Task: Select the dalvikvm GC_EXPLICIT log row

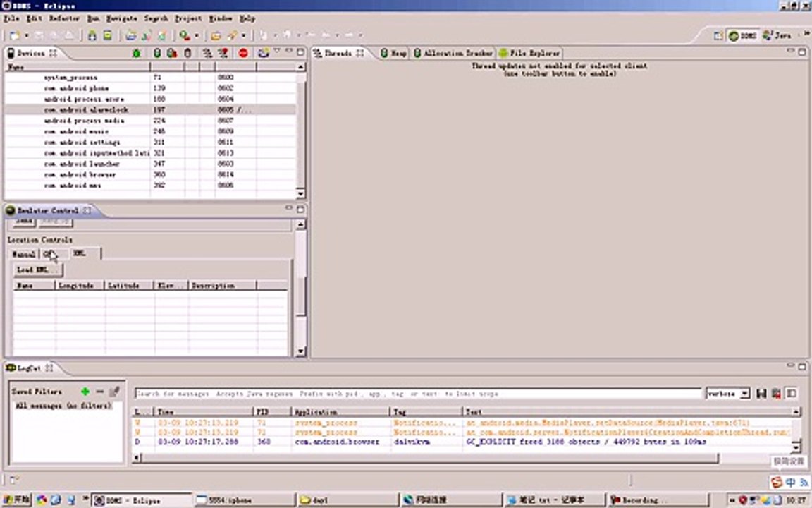Action: click(x=462, y=442)
